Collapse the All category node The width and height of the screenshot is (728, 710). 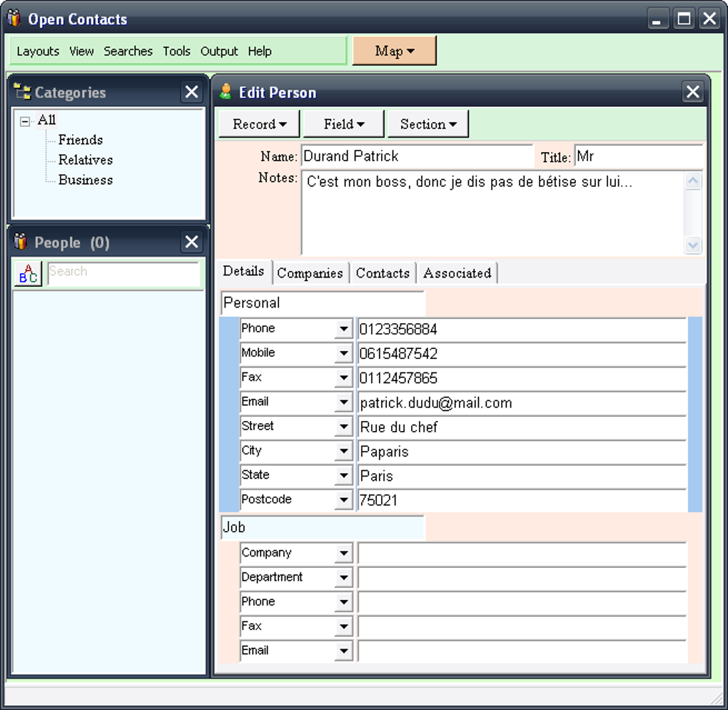[x=25, y=120]
